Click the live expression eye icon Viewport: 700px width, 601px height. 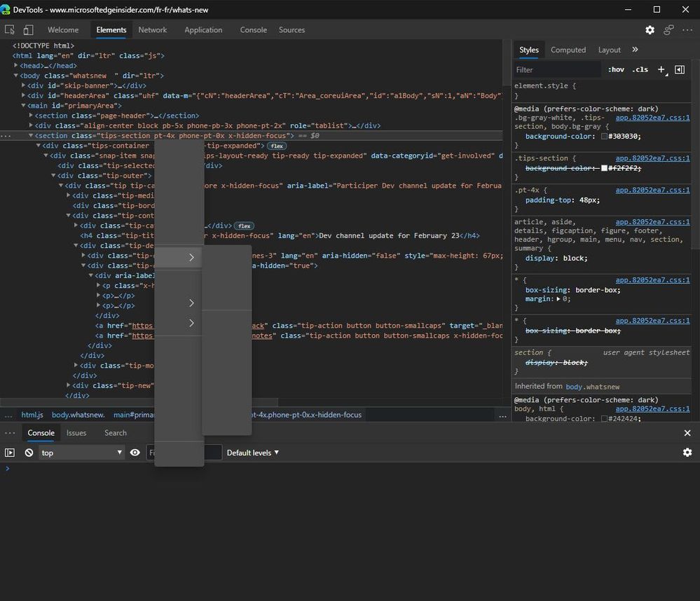pos(135,453)
